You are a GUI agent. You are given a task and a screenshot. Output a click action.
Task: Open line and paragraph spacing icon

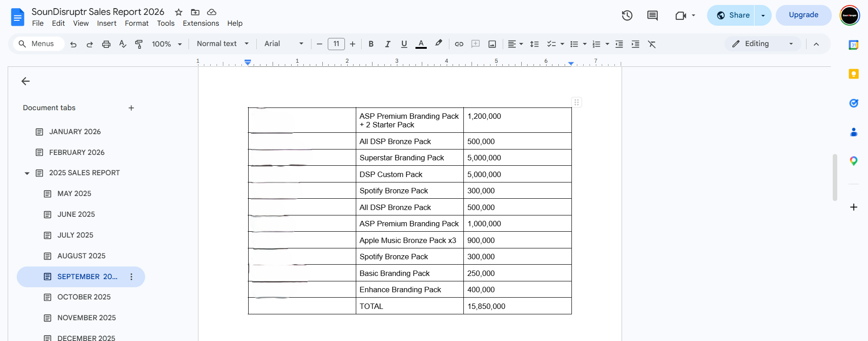(534, 44)
